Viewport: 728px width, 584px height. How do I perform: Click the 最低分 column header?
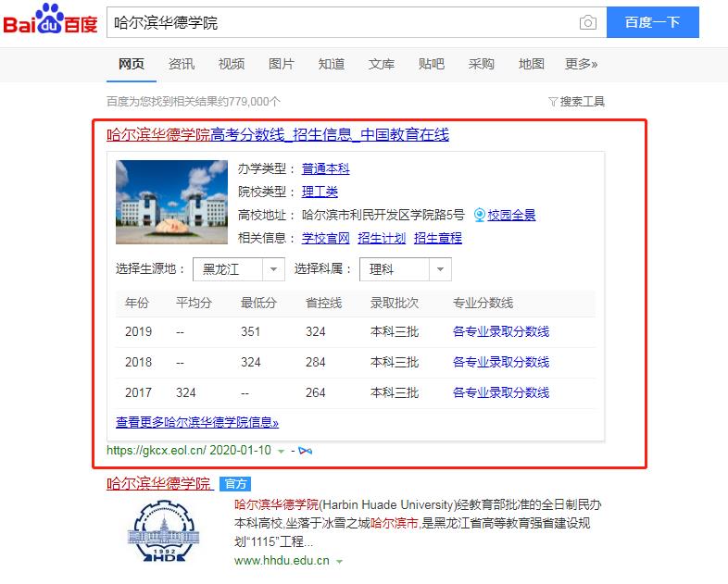(x=258, y=303)
